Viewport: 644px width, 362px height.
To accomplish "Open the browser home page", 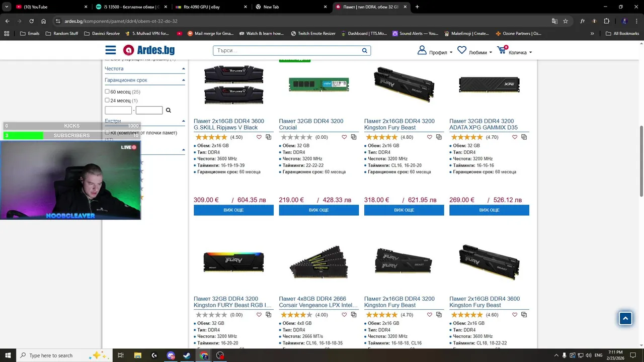I will click(44, 21).
